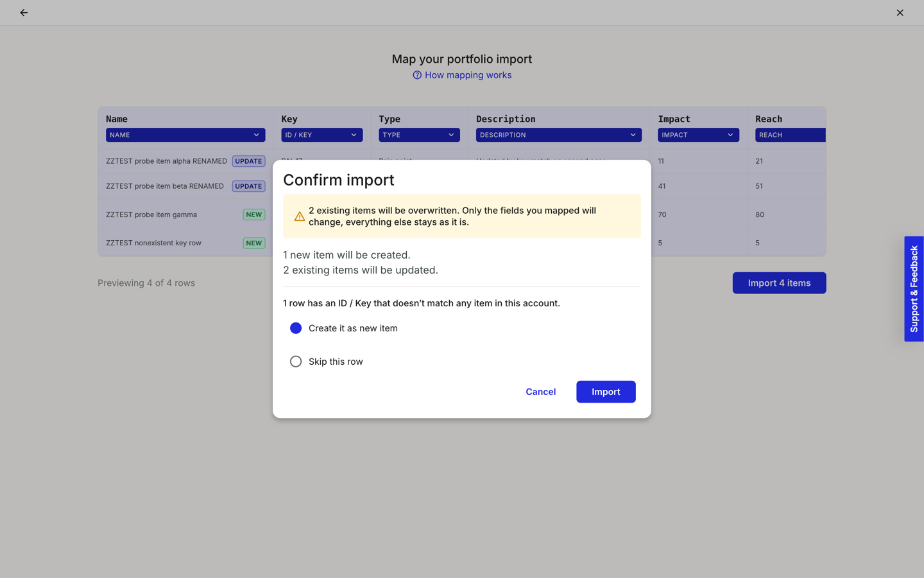924x578 pixels.
Task: Click '1 new item will be created.' text
Action: 346,255
